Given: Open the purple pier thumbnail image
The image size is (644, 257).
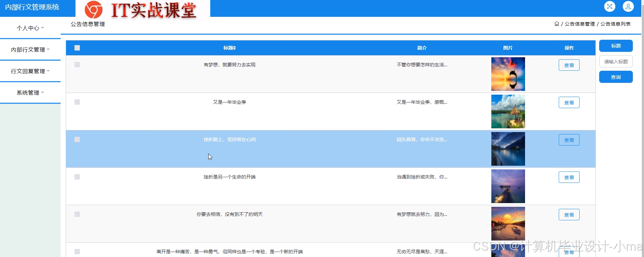Looking at the screenshot, I should [508, 186].
